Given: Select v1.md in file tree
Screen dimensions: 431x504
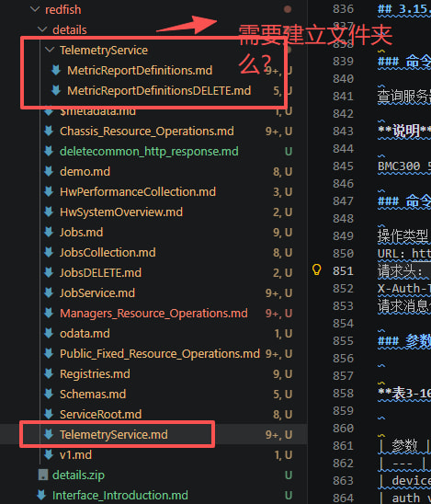Looking at the screenshot, I should (x=75, y=455).
